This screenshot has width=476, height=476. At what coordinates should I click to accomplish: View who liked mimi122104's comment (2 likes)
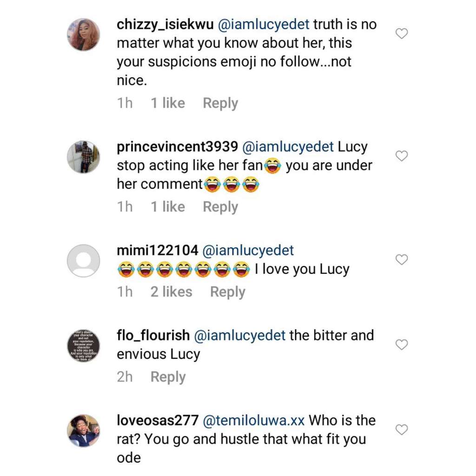pyautogui.click(x=171, y=292)
